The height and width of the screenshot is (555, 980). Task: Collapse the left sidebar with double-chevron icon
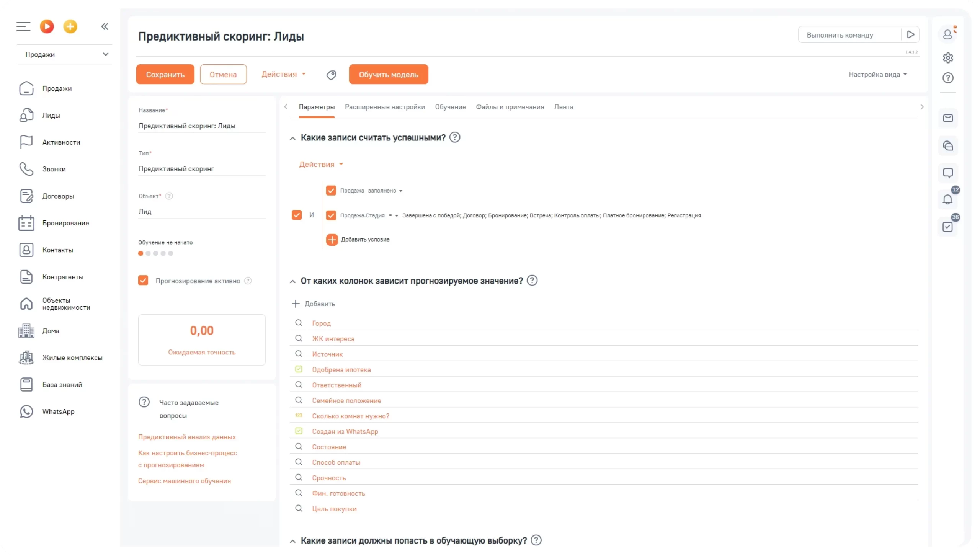[105, 26]
